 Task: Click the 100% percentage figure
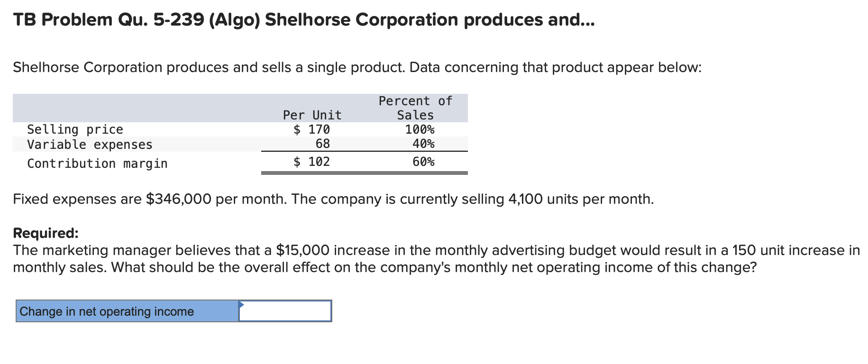click(x=419, y=129)
